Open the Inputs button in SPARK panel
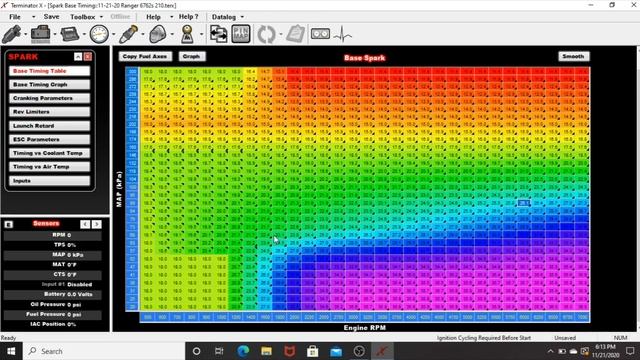 49,181
